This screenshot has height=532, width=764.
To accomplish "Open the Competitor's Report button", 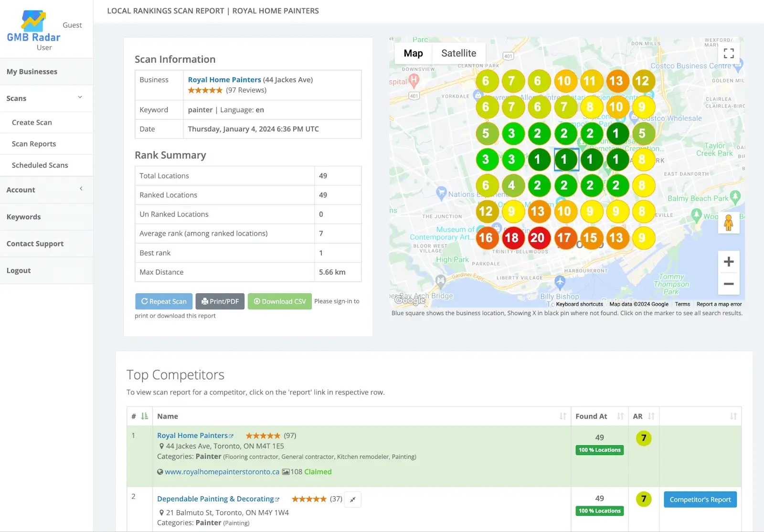I will pyautogui.click(x=700, y=500).
